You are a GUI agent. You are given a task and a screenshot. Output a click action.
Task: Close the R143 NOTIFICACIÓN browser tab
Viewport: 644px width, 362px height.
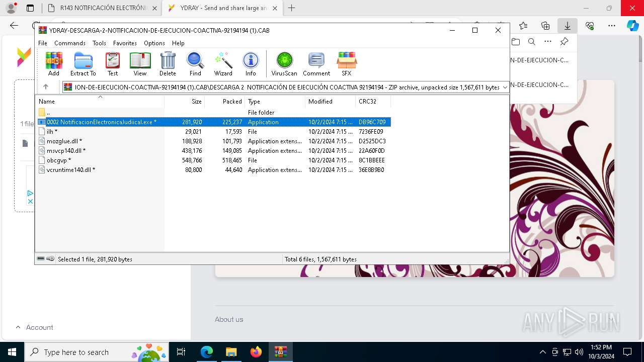tap(154, 8)
